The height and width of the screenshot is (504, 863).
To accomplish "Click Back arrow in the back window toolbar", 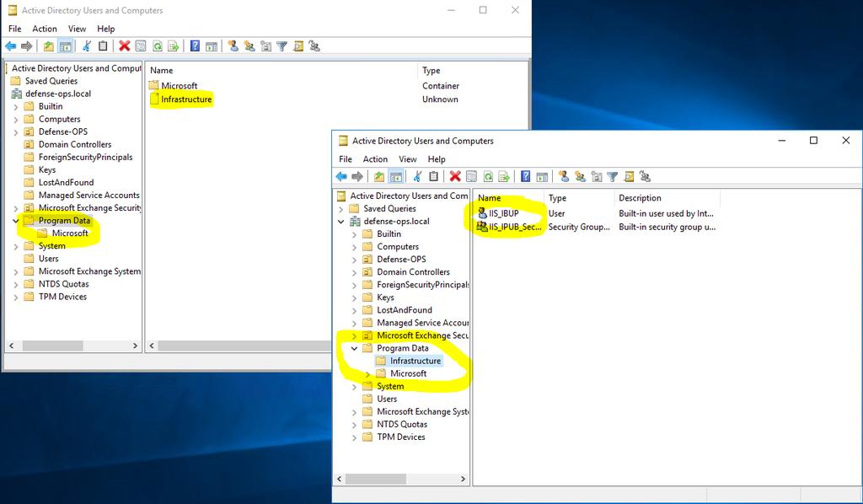I will click(x=10, y=46).
